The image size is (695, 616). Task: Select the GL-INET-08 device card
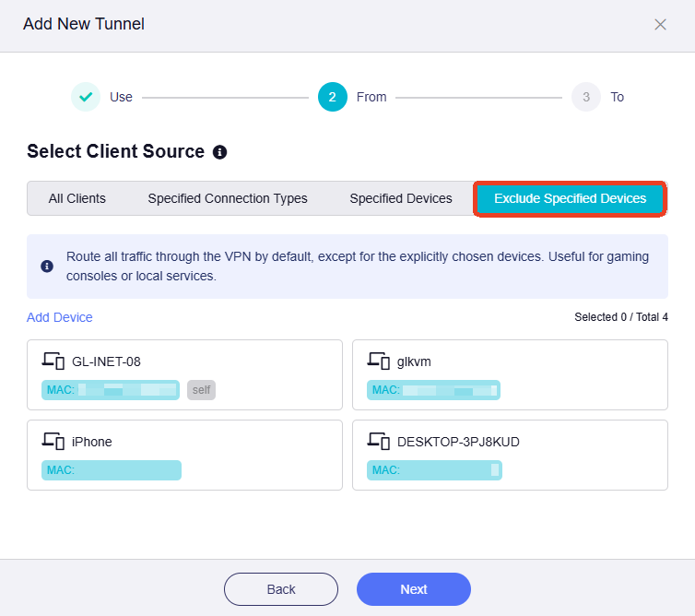pos(184,374)
